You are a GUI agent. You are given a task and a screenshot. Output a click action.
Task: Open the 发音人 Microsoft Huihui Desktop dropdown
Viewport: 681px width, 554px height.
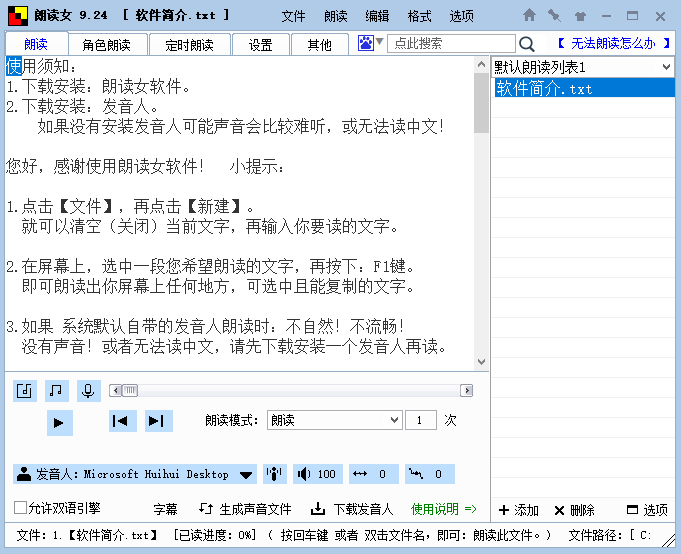coord(246,474)
